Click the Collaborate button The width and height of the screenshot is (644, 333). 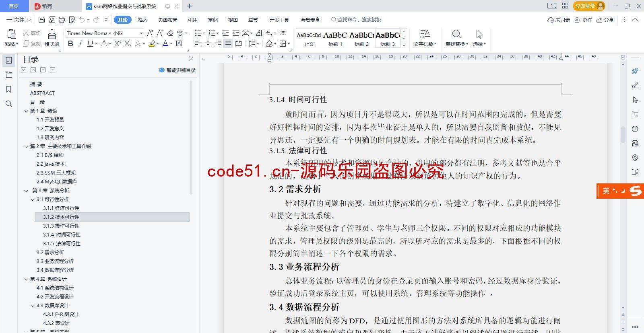coord(584,20)
